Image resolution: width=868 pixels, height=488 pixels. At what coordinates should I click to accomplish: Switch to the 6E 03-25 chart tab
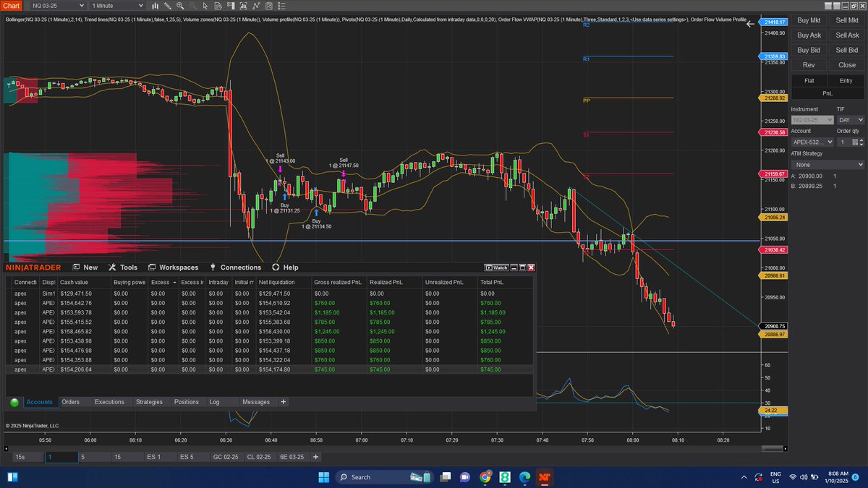(292, 457)
